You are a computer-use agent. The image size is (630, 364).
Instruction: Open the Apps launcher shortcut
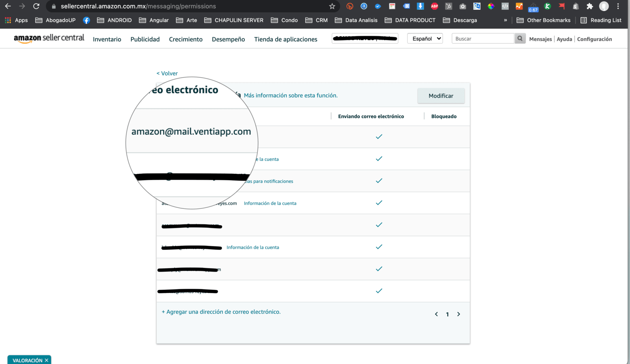[16, 20]
